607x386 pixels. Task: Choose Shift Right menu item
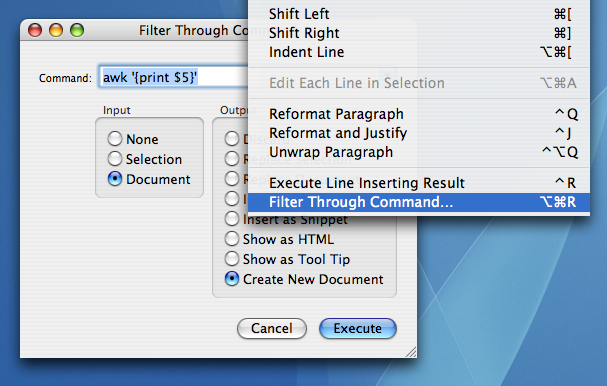pos(419,33)
